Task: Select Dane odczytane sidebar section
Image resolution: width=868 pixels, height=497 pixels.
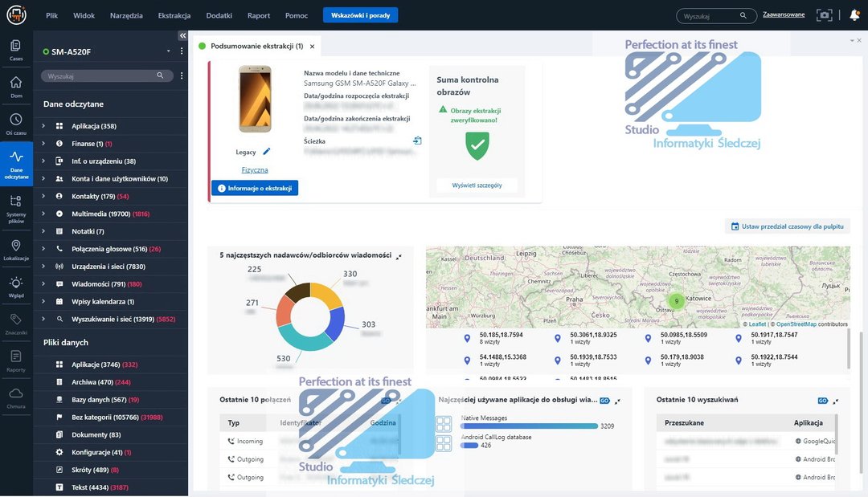Action: (x=16, y=164)
